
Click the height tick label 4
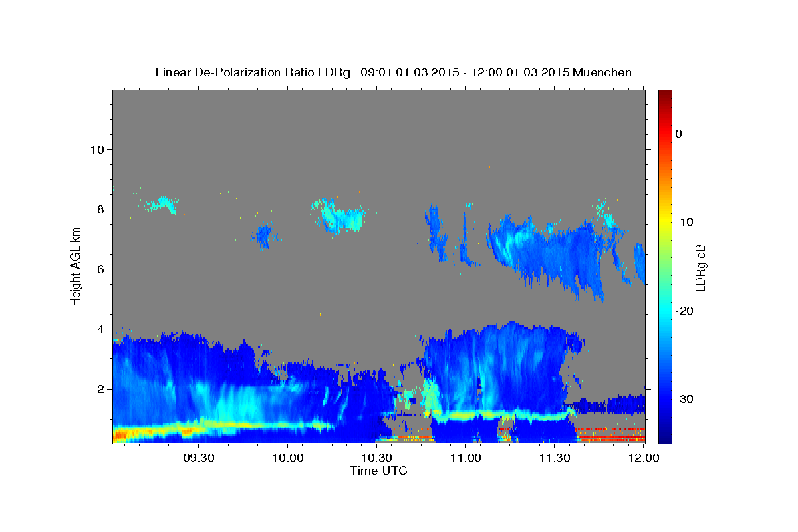point(100,329)
